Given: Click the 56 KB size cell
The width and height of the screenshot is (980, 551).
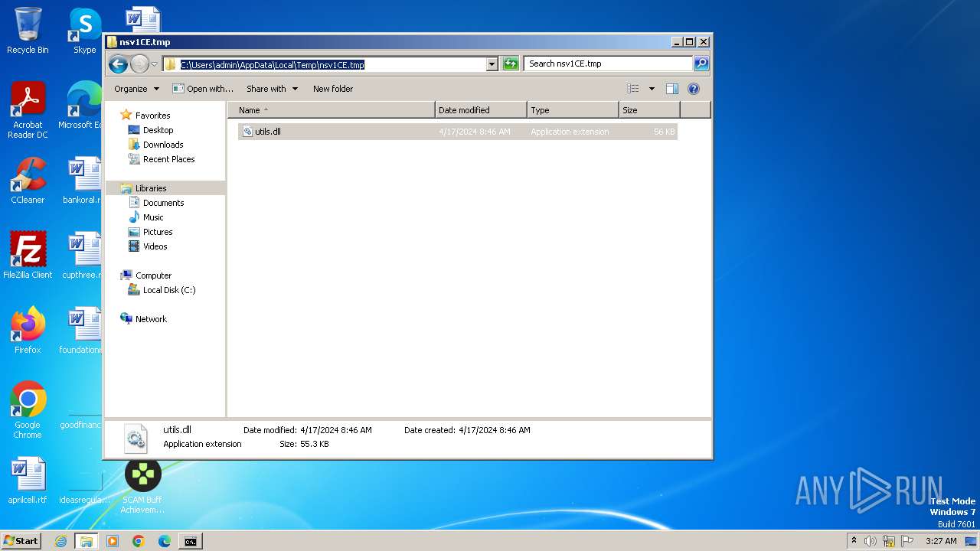Looking at the screenshot, I should click(x=665, y=132).
